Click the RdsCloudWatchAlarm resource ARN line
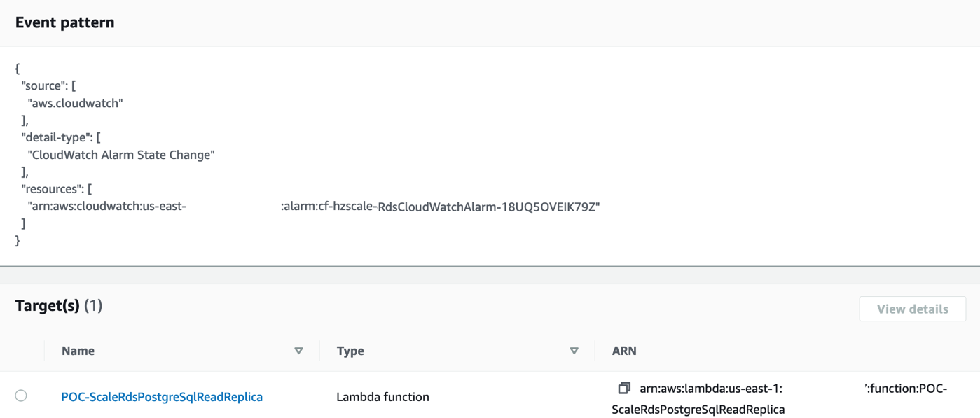 [314, 207]
